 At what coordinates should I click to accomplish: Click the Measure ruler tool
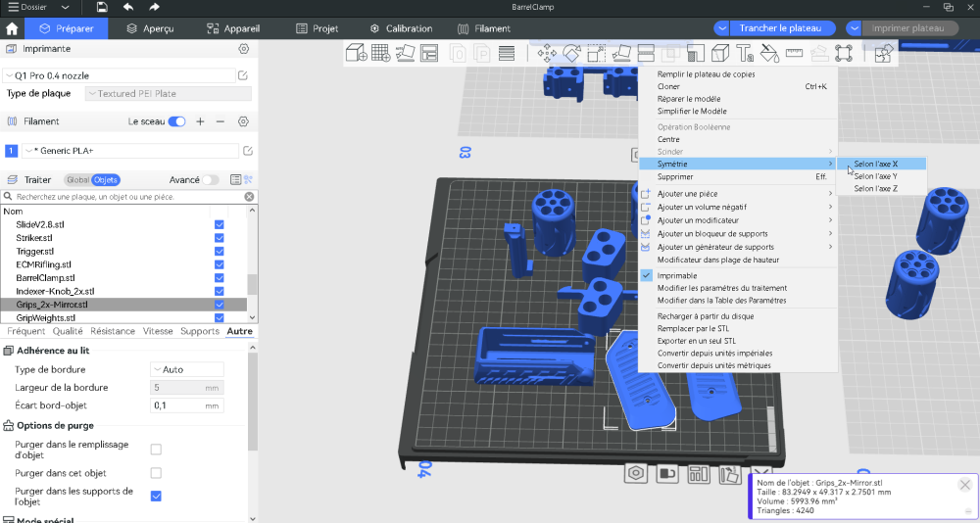tap(794, 54)
